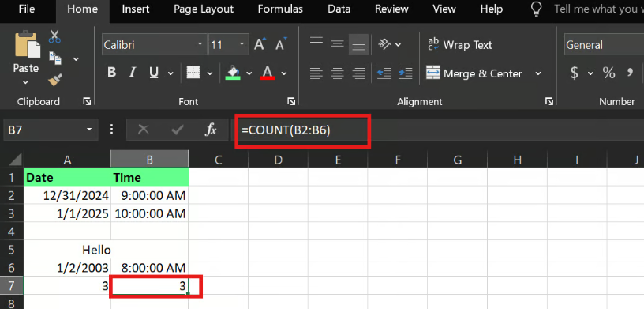
Task: Expand Orientation options arrow
Action: [398, 44]
